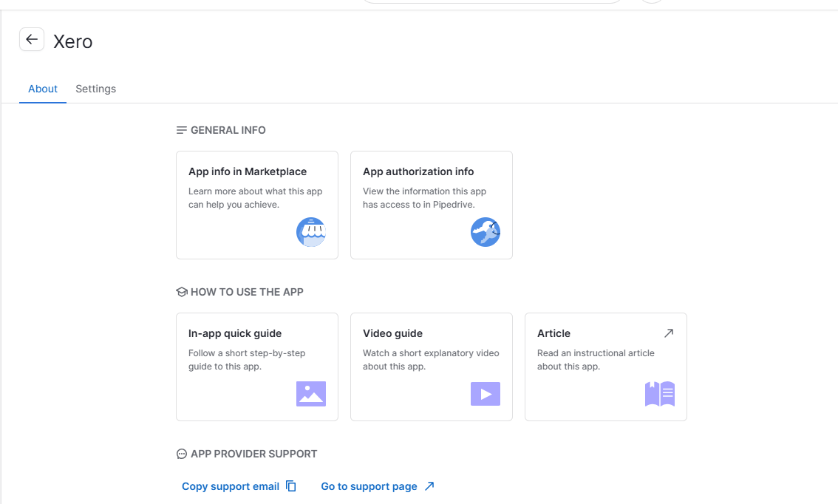Image resolution: width=838 pixels, height=504 pixels.
Task: Click the arrow icon beside support page link
Action: (x=429, y=486)
